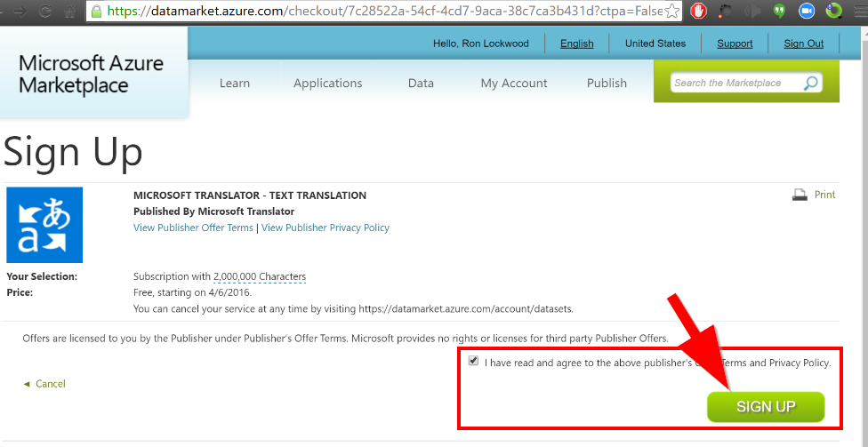This screenshot has width=868, height=447.
Task: Click the Microsoft Translator logo tile
Action: pos(44,225)
